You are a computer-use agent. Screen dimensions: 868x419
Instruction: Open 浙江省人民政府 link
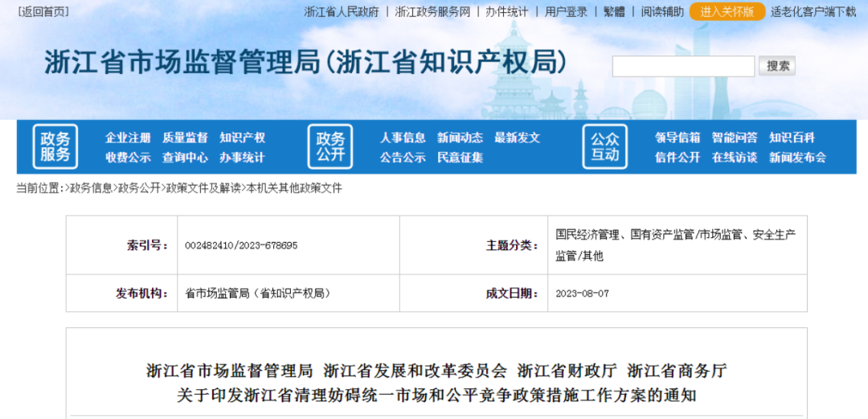[342, 11]
